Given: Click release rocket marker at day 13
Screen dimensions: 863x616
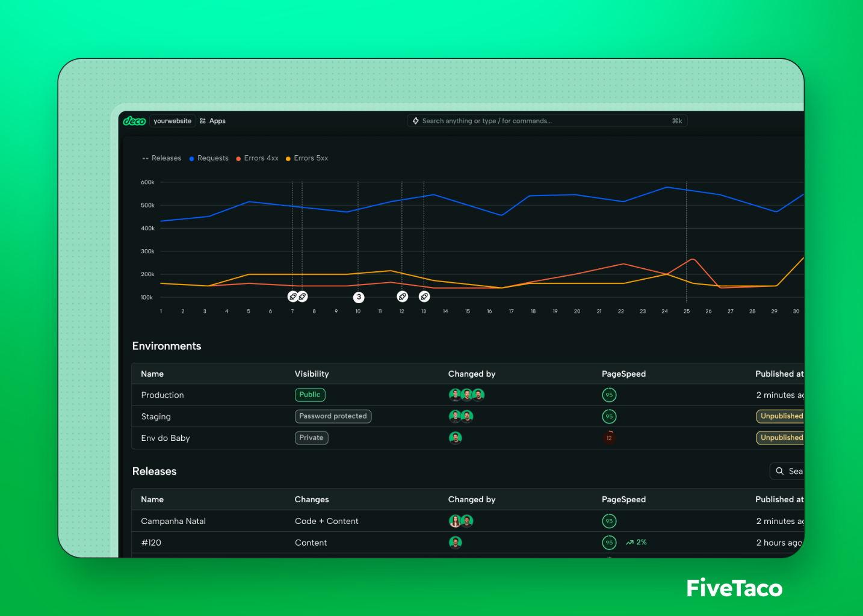Looking at the screenshot, I should (424, 297).
